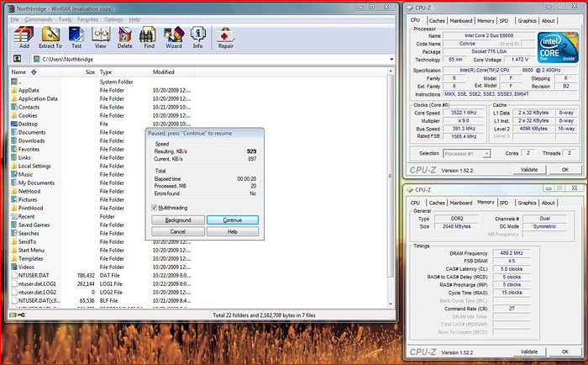Click the drive icon in WinRAR status bar

(x=13, y=315)
